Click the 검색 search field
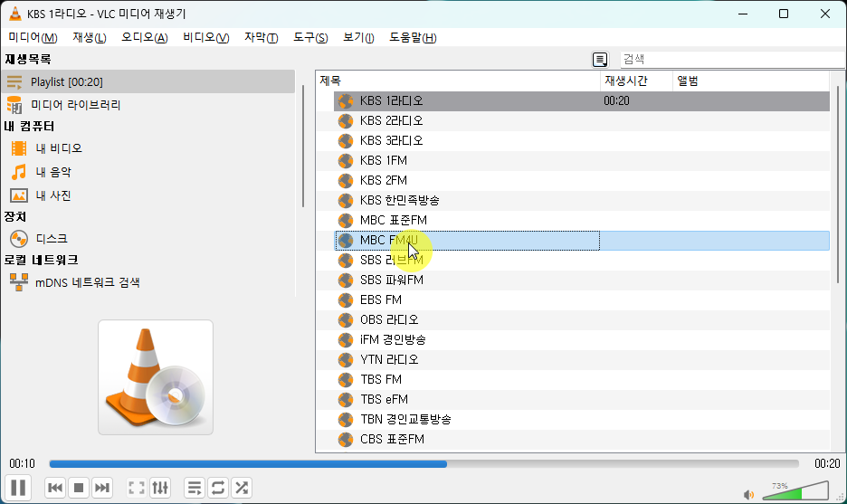847x504 pixels. pyautogui.click(x=733, y=59)
